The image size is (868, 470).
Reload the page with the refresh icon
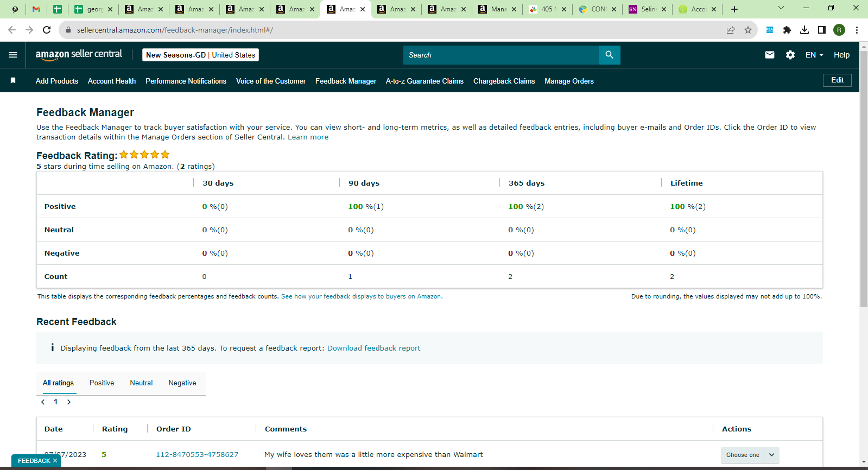(x=47, y=30)
